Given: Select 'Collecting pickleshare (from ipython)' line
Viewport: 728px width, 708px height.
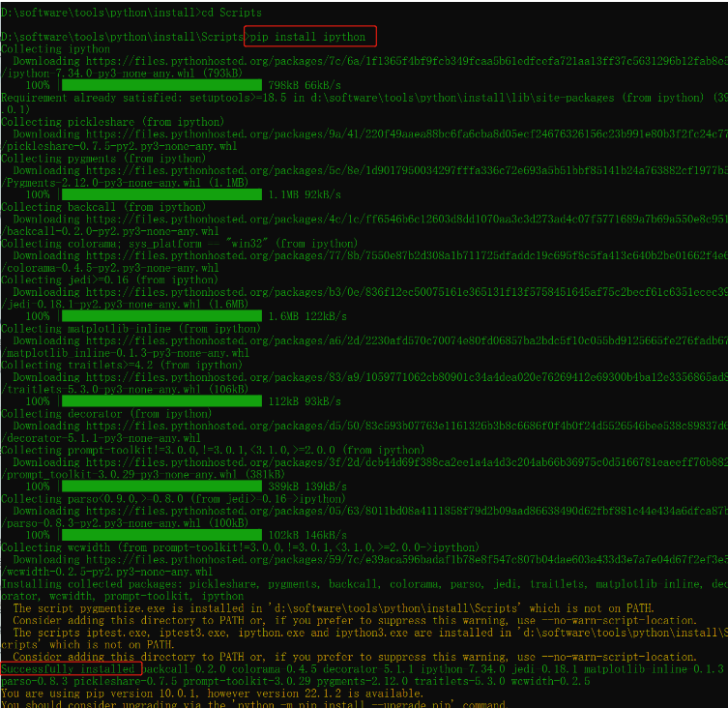Looking at the screenshot, I should (113, 122).
